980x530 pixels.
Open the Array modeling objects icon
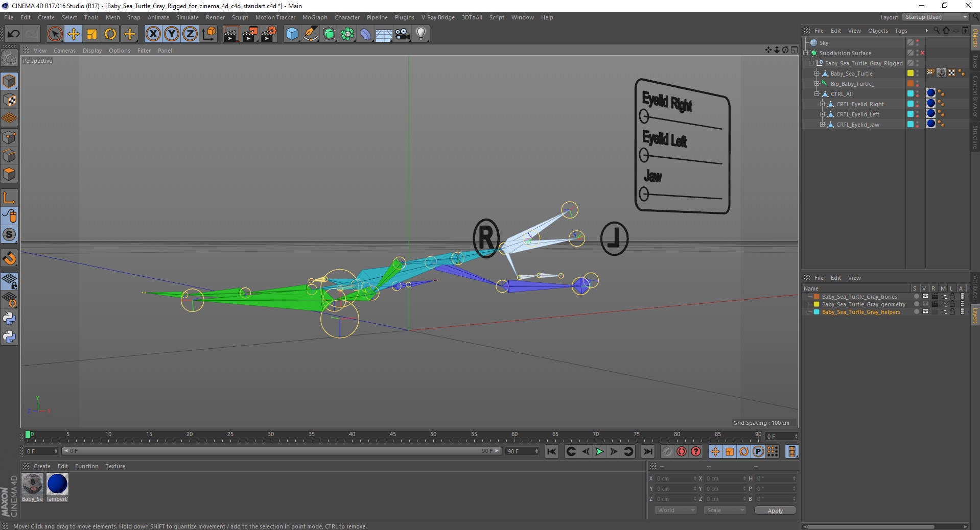(347, 34)
